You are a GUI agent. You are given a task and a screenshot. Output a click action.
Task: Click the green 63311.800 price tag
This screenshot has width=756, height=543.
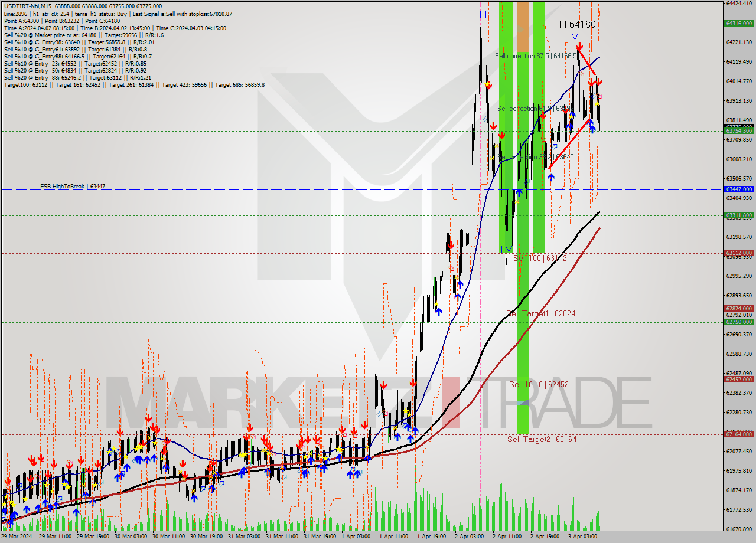pos(738,215)
